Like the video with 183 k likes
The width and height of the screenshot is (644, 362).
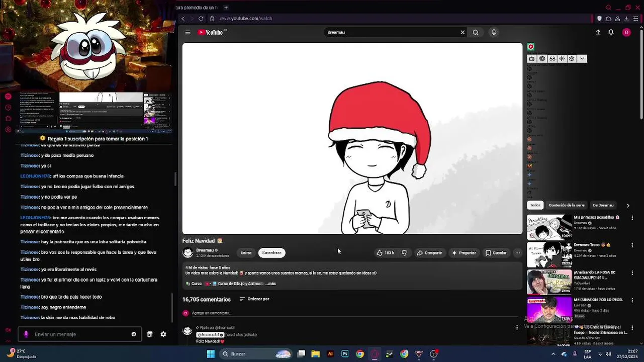(x=385, y=253)
